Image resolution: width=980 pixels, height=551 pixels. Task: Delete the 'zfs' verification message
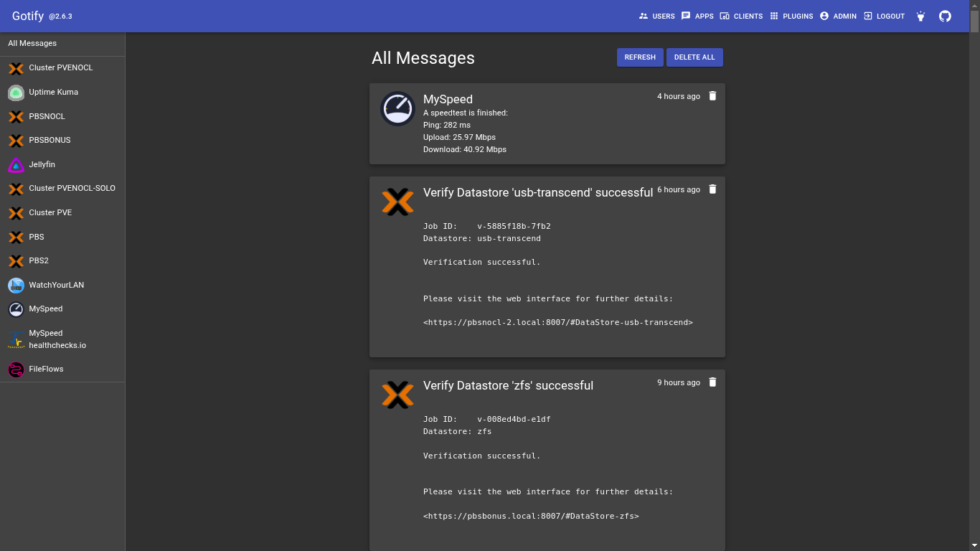click(x=712, y=382)
